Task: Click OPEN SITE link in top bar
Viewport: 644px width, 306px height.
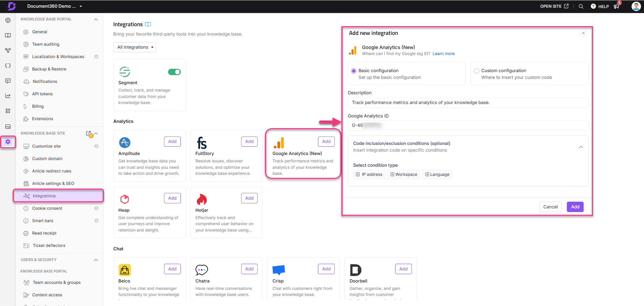Action: point(554,6)
